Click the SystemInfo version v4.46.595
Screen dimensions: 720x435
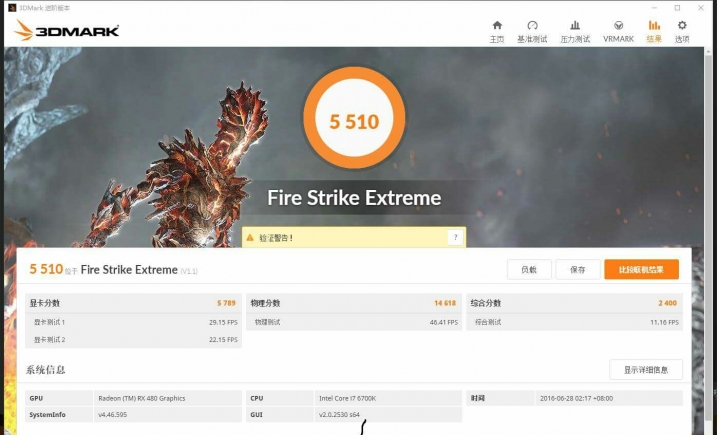pyautogui.click(x=112, y=414)
